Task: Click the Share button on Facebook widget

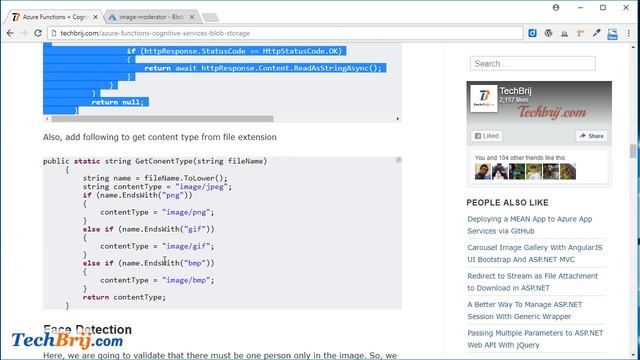Action: click(591, 136)
